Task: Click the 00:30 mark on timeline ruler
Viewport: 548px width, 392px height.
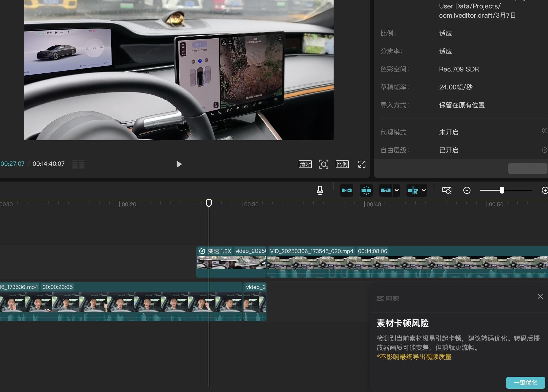Action: [251, 204]
